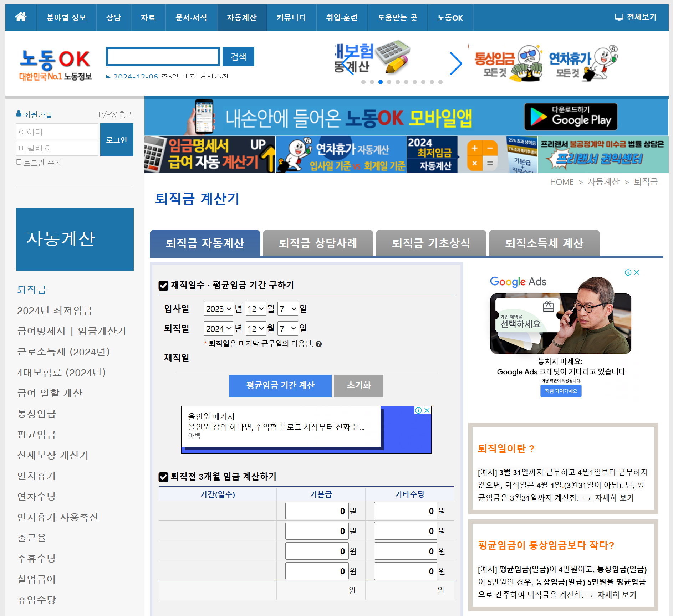Image resolution: width=673 pixels, height=616 pixels.
Task: Switch to the 퇴직금 상담사례 tab
Action: 318,243
